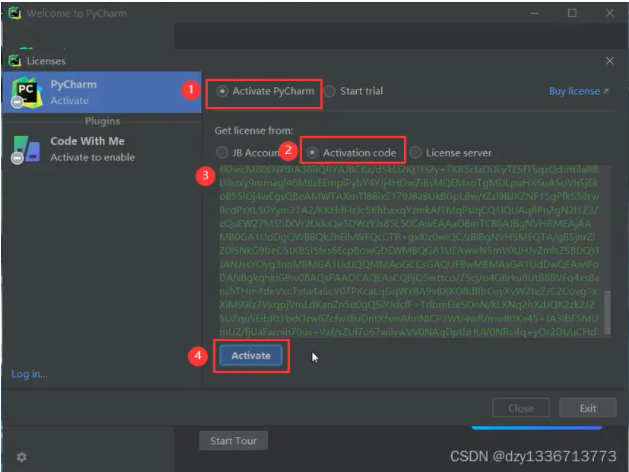629x472 pixels.
Task: Click the Log in... link
Action: [x=29, y=374]
